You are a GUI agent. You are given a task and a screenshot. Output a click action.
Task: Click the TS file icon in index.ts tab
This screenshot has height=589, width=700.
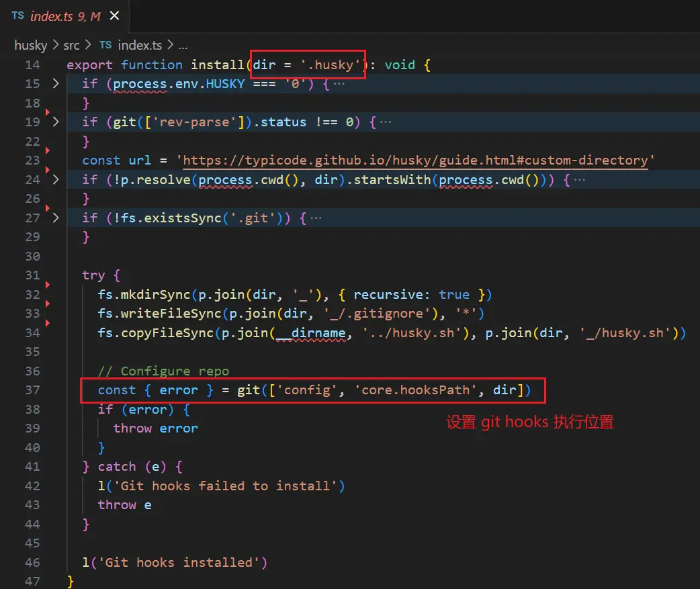click(x=18, y=16)
